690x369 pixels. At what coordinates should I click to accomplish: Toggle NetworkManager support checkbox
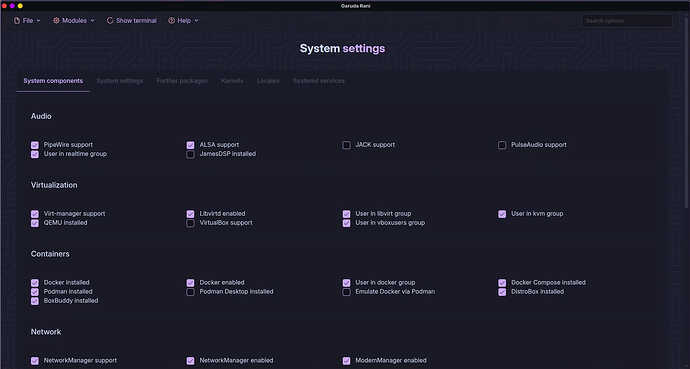(x=35, y=361)
